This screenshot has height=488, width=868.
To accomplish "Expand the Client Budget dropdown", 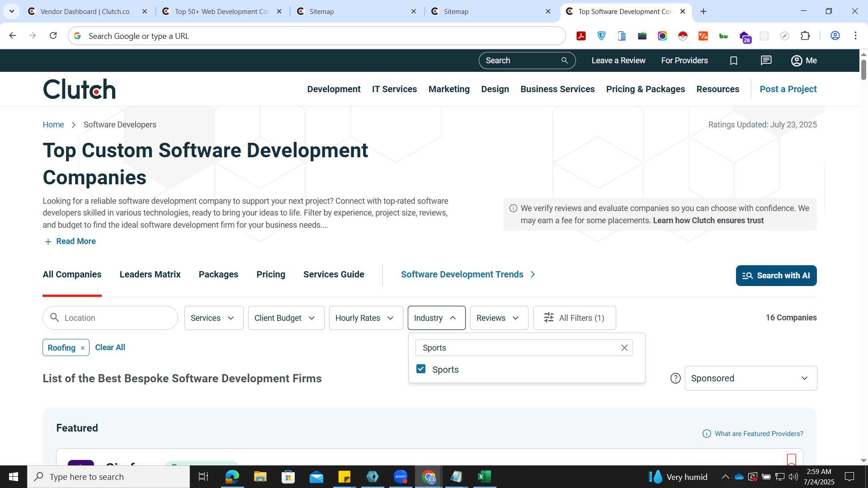I will click(x=286, y=318).
